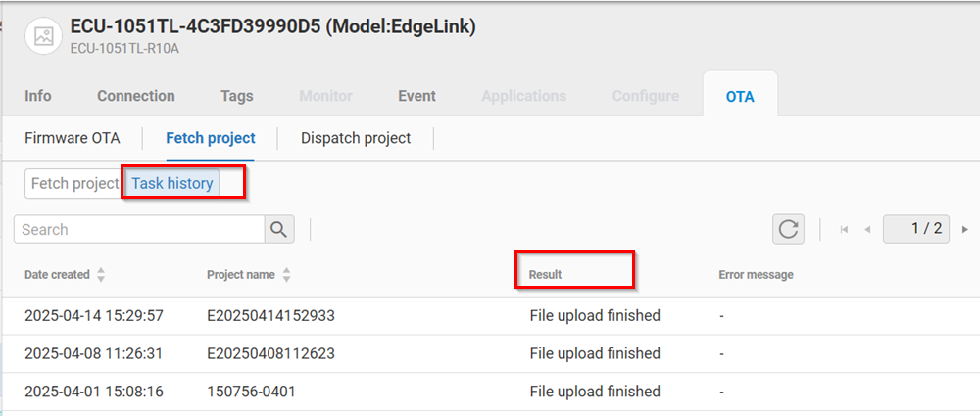Sort by Project name column
This screenshot has width=980, height=416.
[x=286, y=275]
